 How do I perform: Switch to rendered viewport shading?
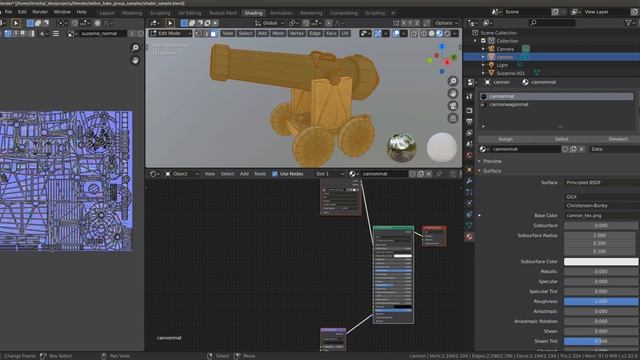447,33
